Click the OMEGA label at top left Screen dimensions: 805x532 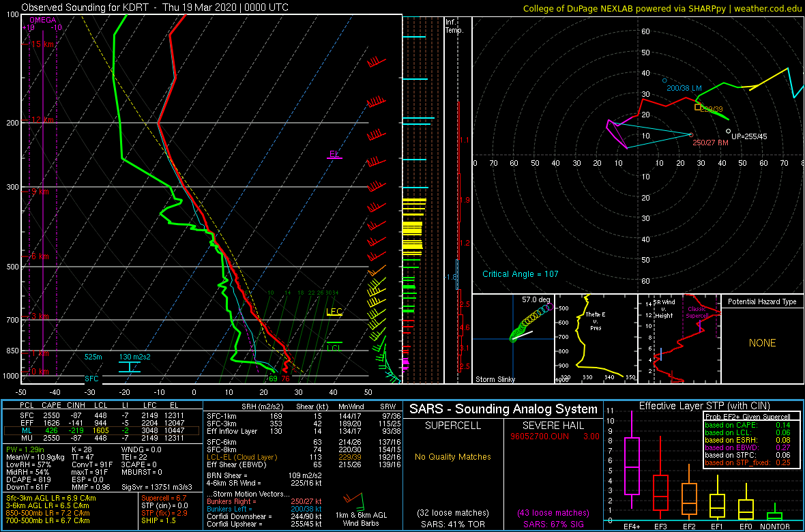point(42,20)
